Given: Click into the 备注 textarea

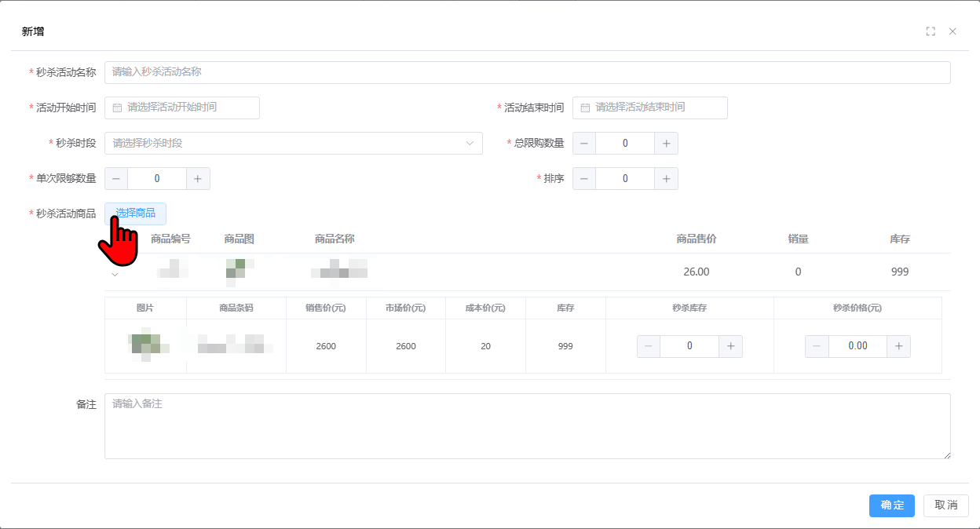Looking at the screenshot, I should click(x=527, y=426).
